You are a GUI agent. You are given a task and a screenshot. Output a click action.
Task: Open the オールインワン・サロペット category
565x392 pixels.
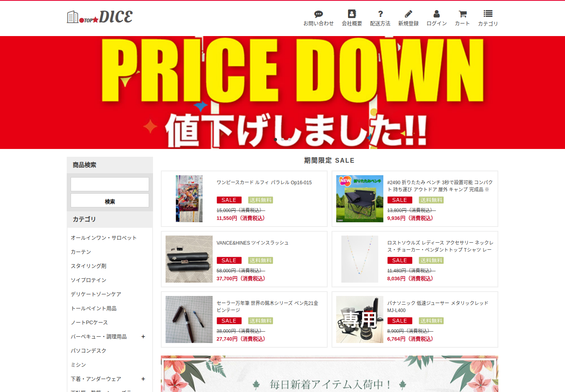coord(104,238)
